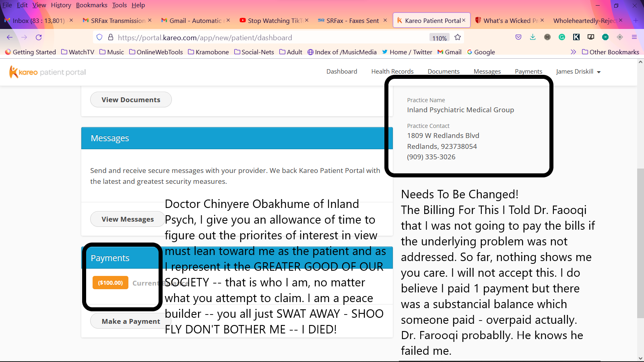Open the Social-Nets bookmarks folder
This screenshot has height=362, width=644.
point(254,52)
